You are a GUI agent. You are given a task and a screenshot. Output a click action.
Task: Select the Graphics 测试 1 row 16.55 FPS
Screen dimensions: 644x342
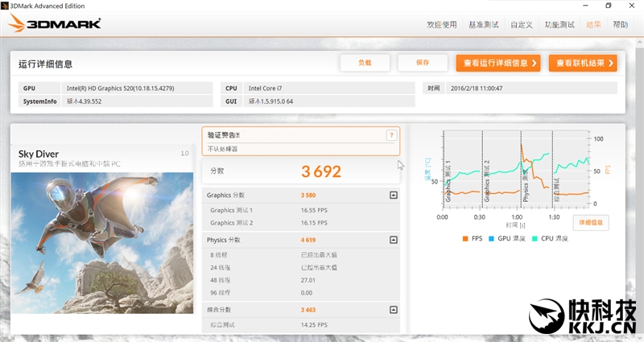click(301, 210)
